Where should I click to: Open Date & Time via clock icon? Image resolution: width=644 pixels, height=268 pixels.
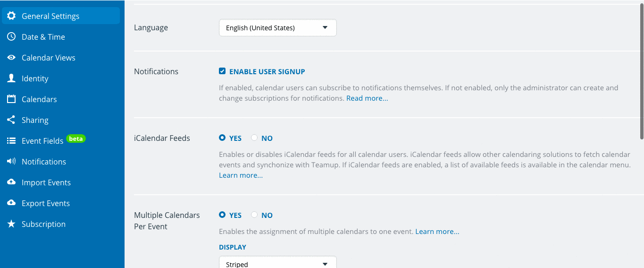tap(11, 36)
